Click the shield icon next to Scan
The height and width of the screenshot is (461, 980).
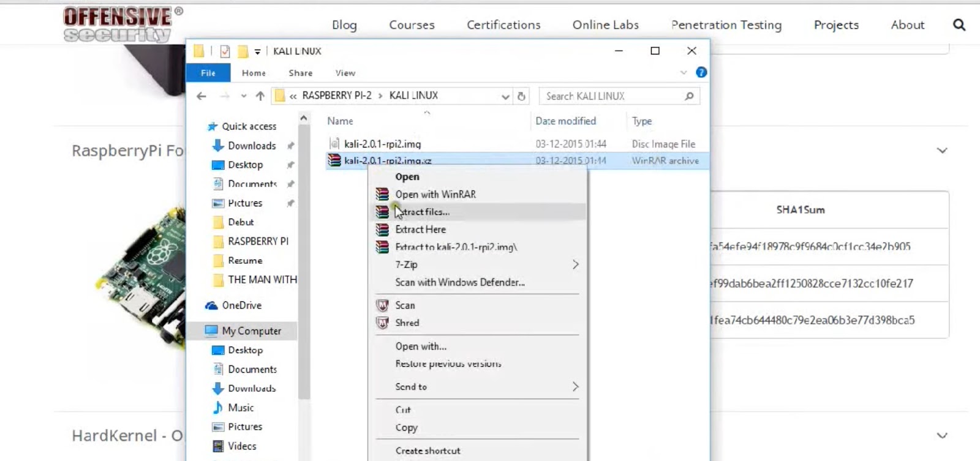click(382, 305)
